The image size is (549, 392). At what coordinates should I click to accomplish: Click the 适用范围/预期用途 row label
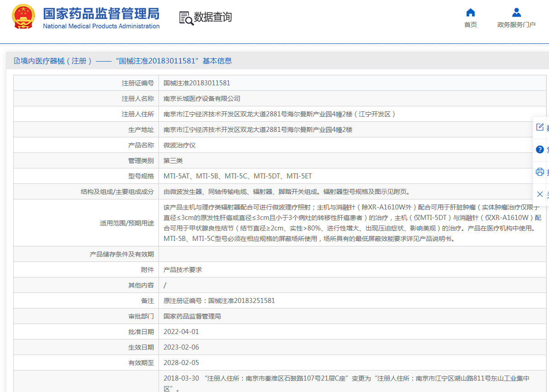(127, 223)
